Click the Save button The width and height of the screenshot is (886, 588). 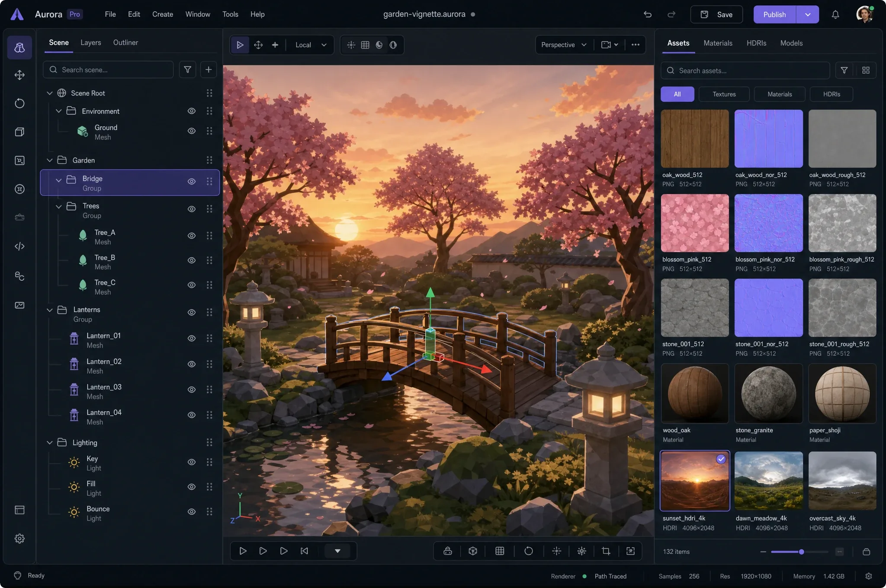(716, 14)
